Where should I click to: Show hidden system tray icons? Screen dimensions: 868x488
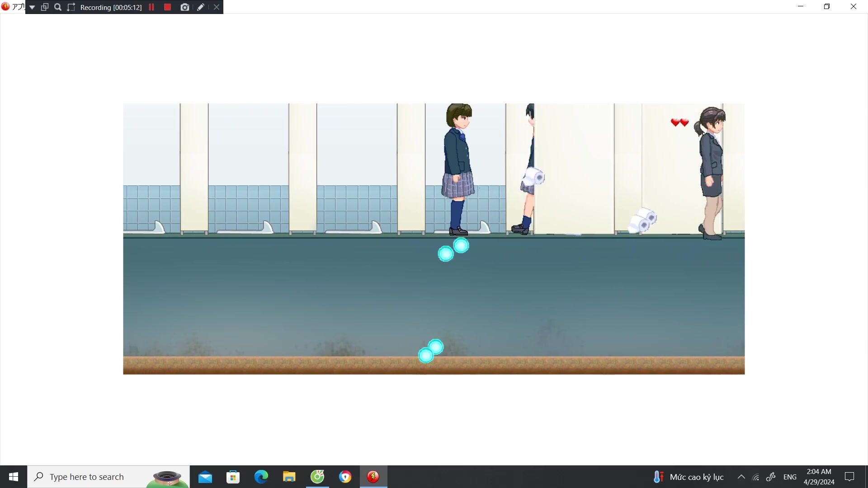point(741,477)
